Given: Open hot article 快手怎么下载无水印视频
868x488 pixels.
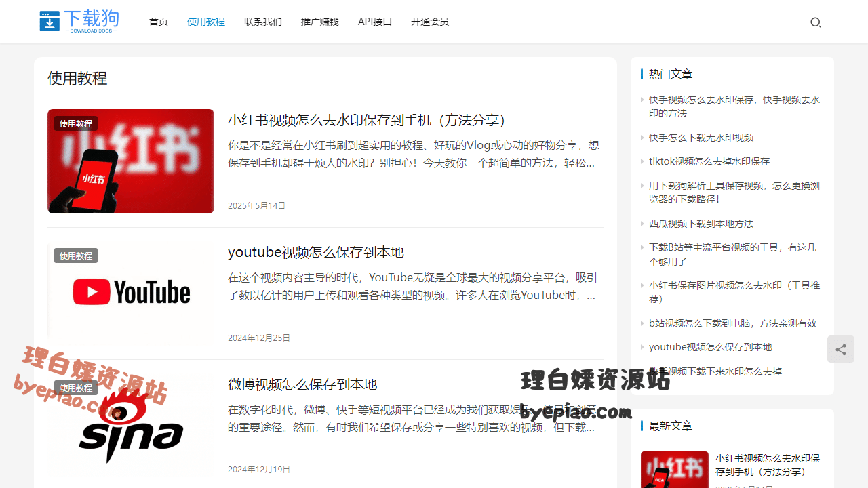Looking at the screenshot, I should click(x=701, y=138).
